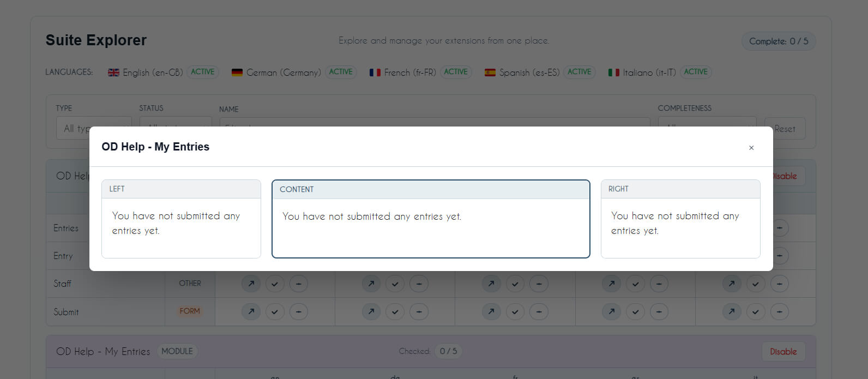
Task: Open the Staff entry in Italian
Action: tap(732, 284)
